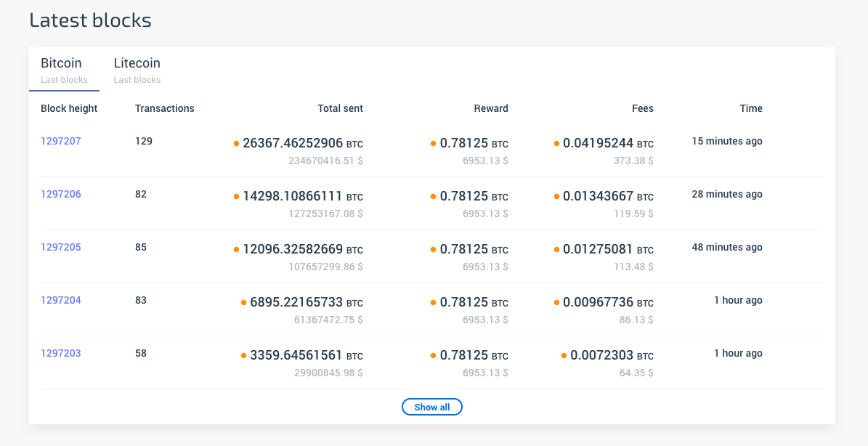Click the Transactions column header
The height and width of the screenshot is (446, 868).
click(x=164, y=108)
